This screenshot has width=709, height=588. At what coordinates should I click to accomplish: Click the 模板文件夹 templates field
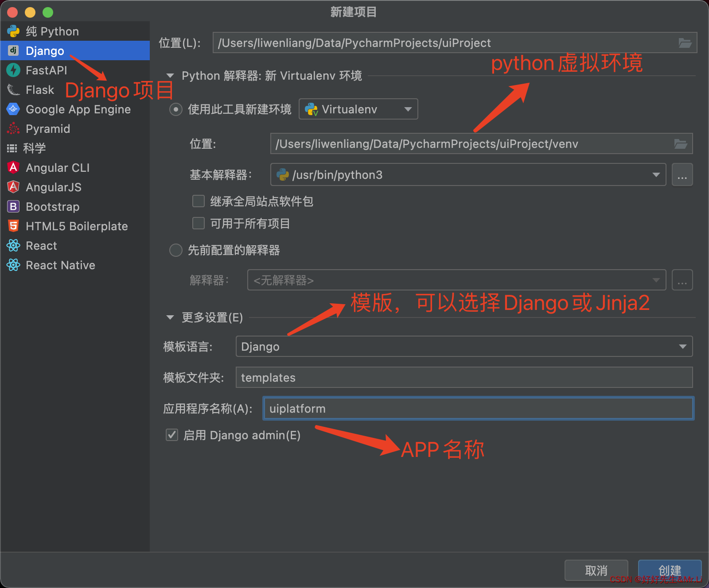click(464, 378)
